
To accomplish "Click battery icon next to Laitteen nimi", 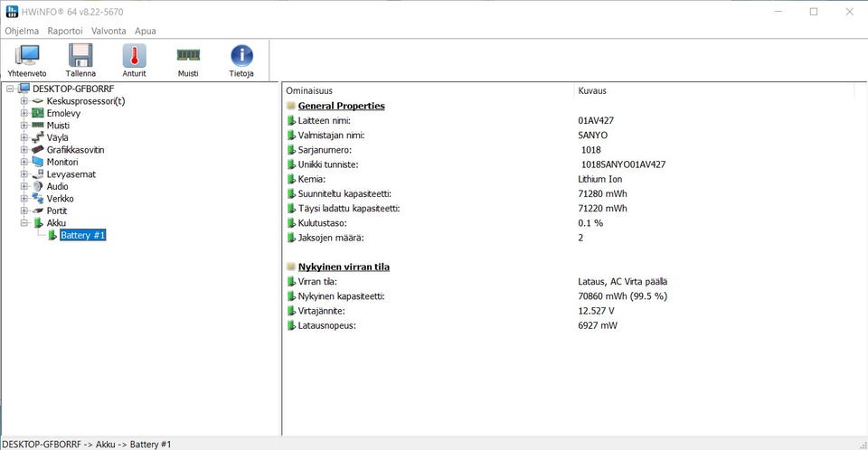I will [291, 120].
